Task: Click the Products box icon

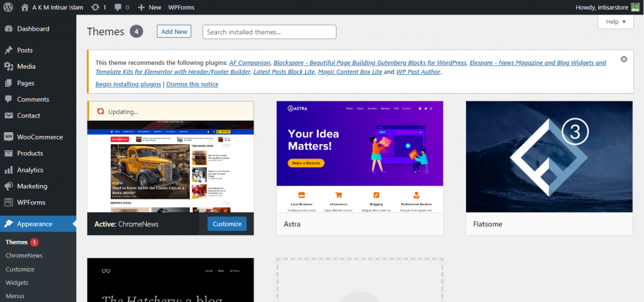Action: 8,154
